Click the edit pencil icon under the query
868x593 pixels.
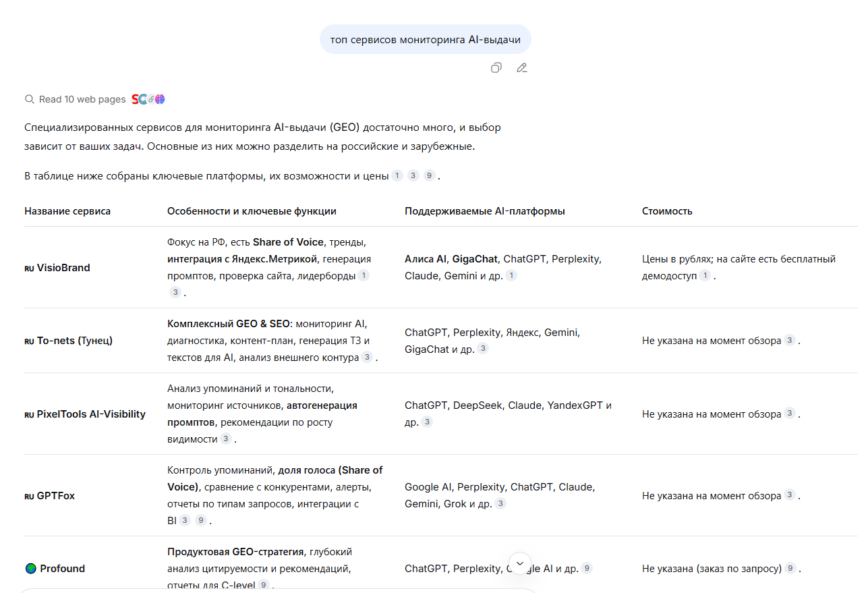(x=521, y=67)
